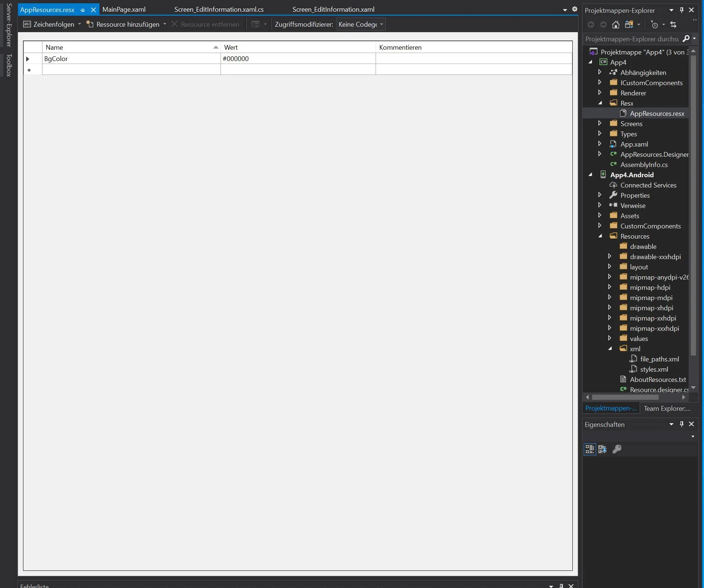Click the Home icon in Projektmappen-Explorer

616,24
